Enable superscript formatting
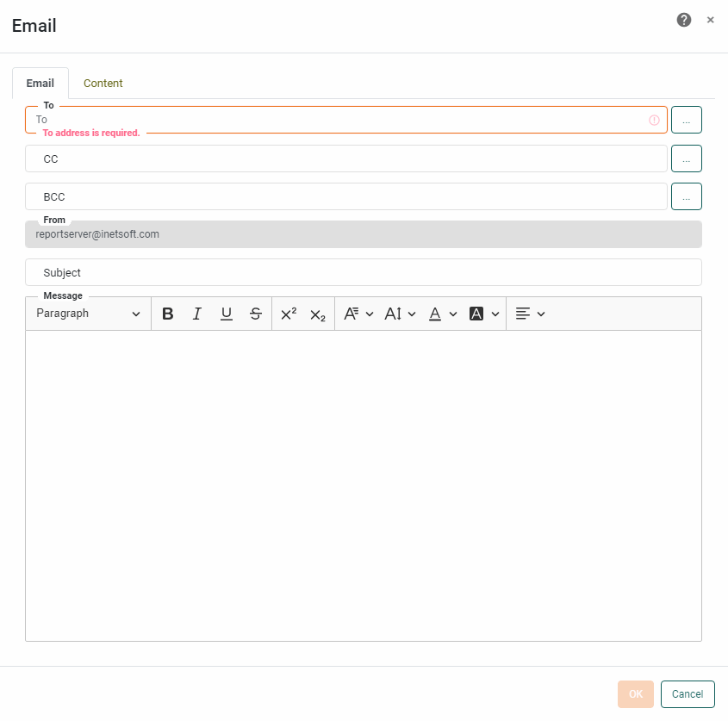Screen dimensions: 728x721 click(x=289, y=313)
